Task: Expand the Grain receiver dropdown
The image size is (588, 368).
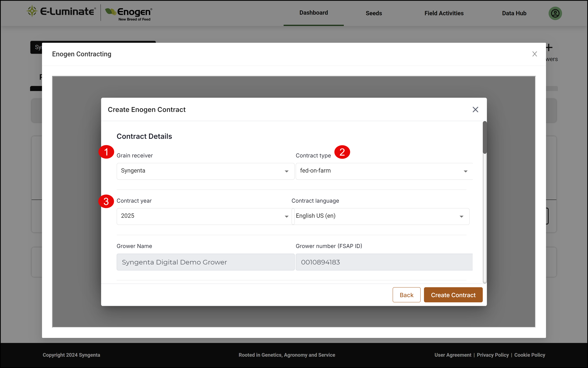Action: point(205,171)
